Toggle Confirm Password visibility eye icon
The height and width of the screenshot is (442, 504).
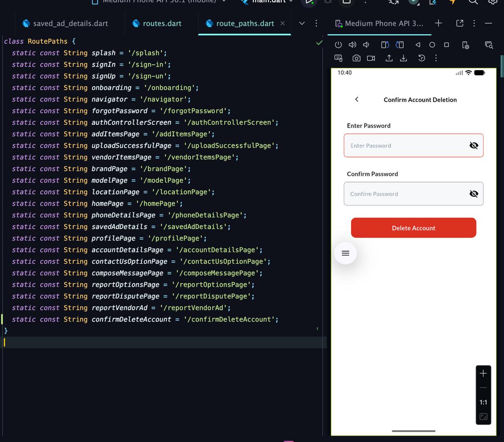474,194
